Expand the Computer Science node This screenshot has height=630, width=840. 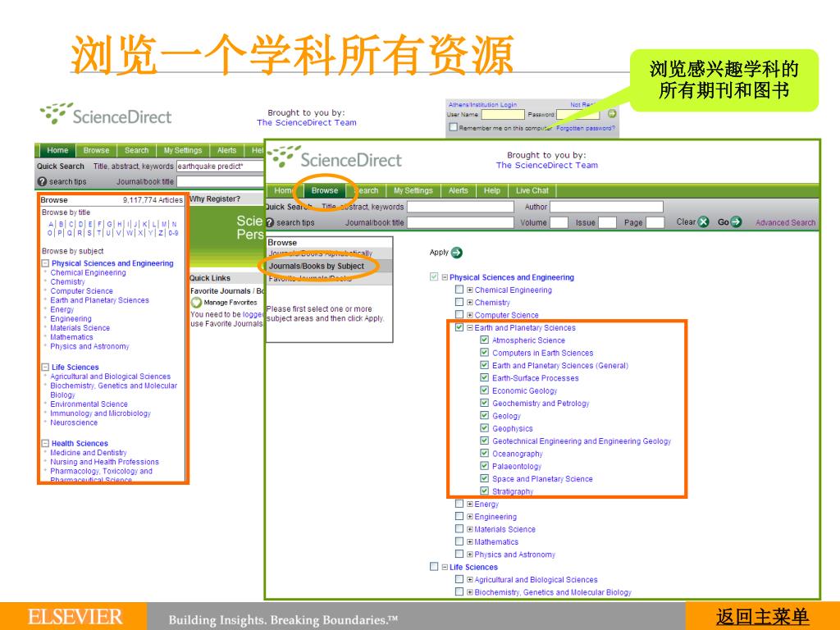[470, 315]
